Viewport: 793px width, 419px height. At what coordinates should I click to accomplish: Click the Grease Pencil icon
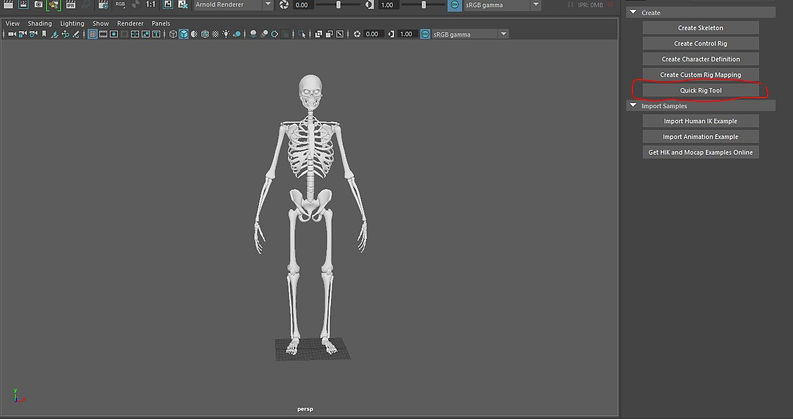[x=76, y=34]
